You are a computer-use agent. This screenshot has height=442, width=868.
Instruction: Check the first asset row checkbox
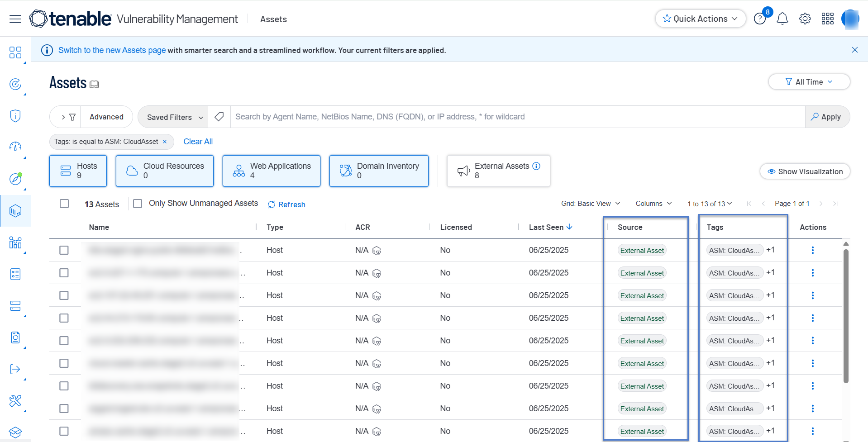point(64,250)
